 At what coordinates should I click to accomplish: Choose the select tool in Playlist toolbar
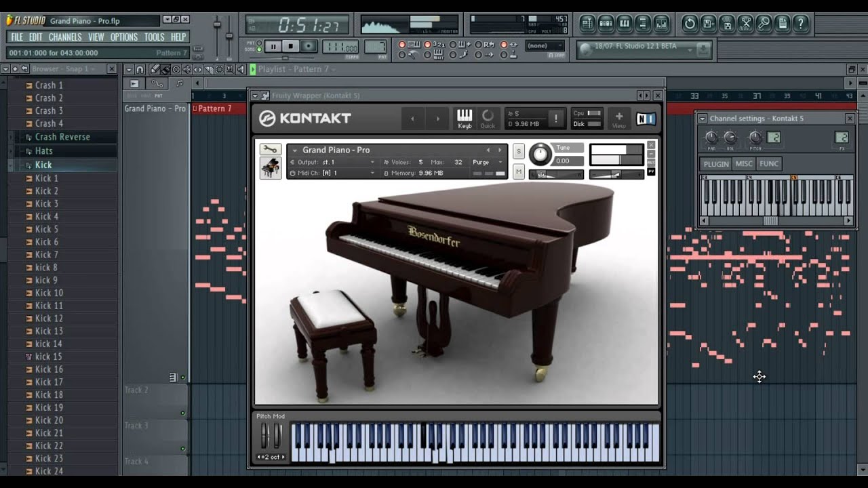point(220,69)
